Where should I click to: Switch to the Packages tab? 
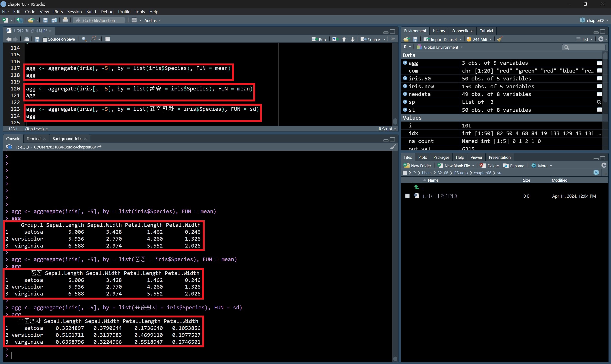pos(441,157)
